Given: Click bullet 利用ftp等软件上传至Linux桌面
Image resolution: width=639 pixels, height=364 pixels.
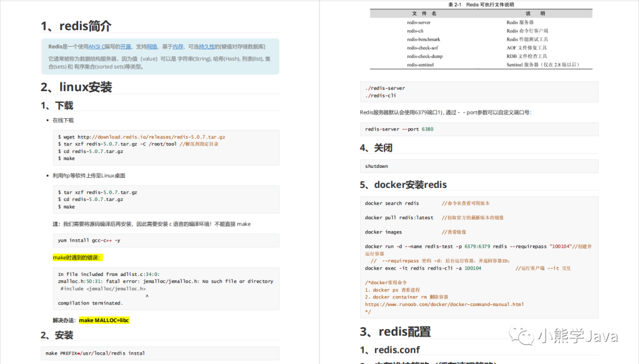Looking at the screenshot, I should [89, 176].
